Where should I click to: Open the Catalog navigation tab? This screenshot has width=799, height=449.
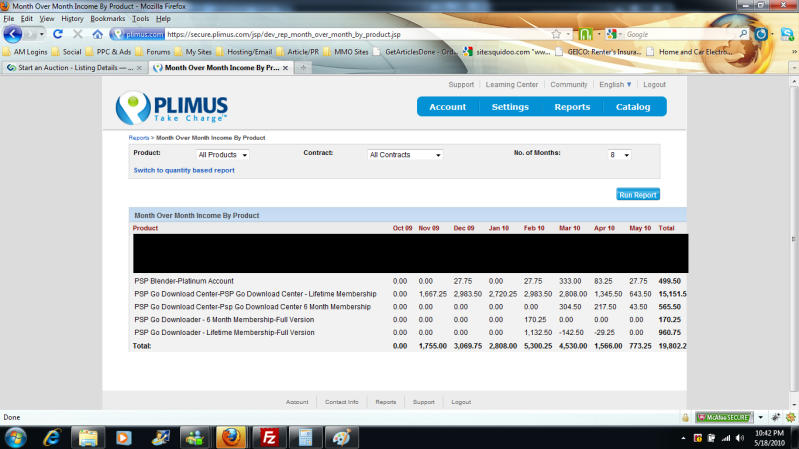coord(633,107)
